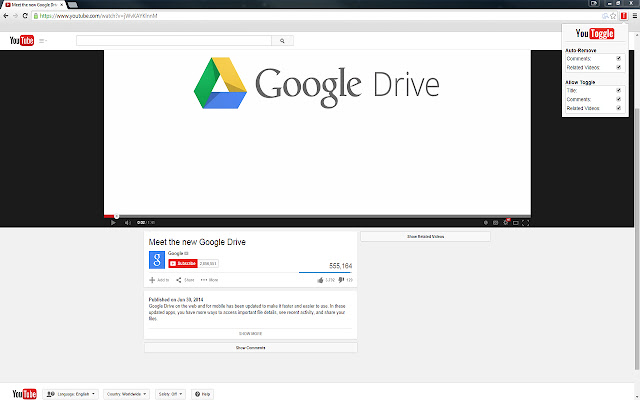This screenshot has height=400, width=640.
Task: Bookmark the page with the star icon
Action: pos(613,16)
